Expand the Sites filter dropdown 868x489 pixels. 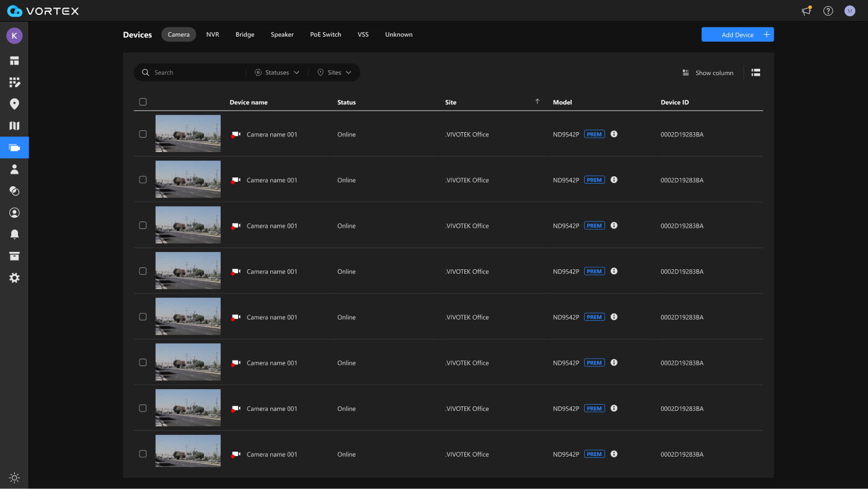point(334,73)
